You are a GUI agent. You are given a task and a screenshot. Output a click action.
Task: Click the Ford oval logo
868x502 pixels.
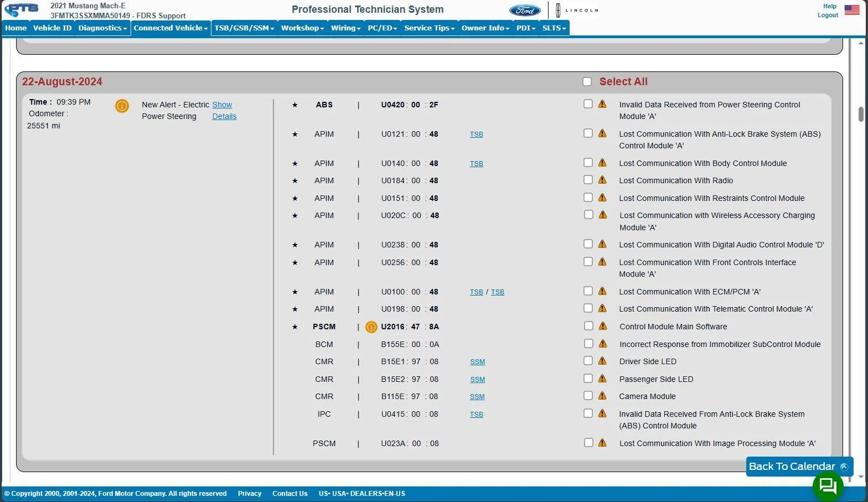[x=525, y=10]
